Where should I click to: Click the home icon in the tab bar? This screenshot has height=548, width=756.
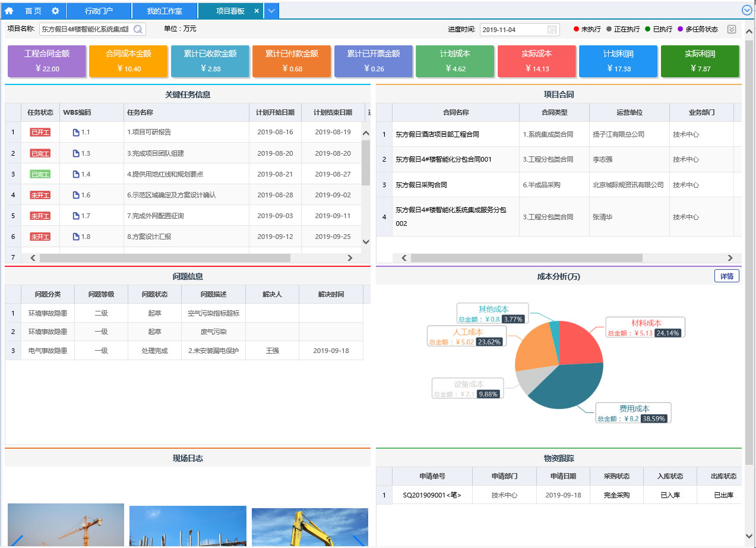click(x=9, y=11)
